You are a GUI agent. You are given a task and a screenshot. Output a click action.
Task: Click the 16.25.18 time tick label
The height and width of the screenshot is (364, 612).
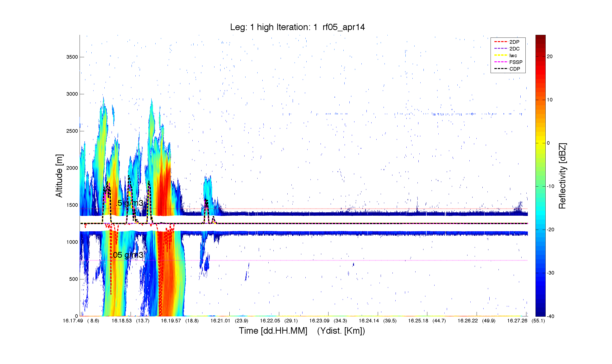418,320
